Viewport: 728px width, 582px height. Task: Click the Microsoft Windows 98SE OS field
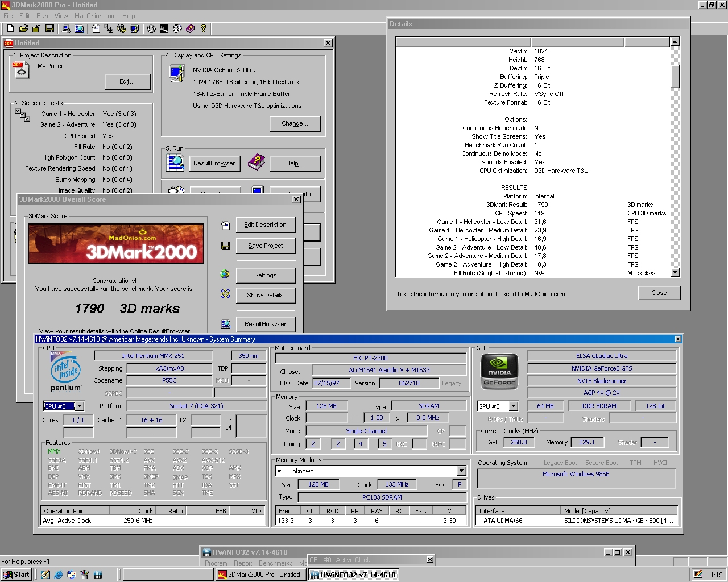pos(576,479)
